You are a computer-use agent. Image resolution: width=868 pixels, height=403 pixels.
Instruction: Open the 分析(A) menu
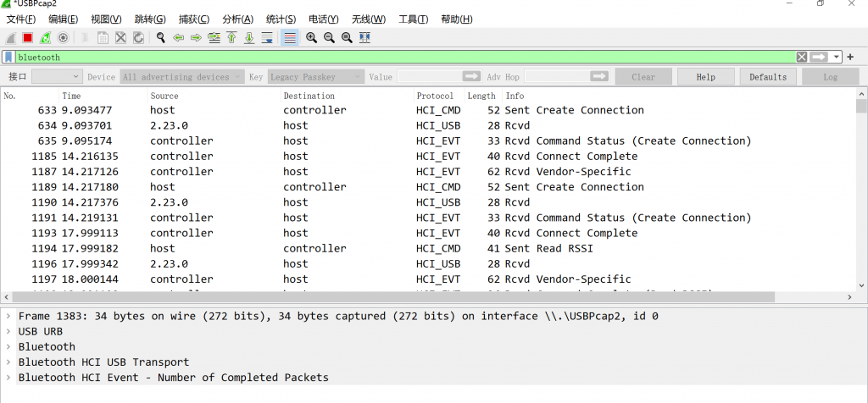click(x=237, y=19)
